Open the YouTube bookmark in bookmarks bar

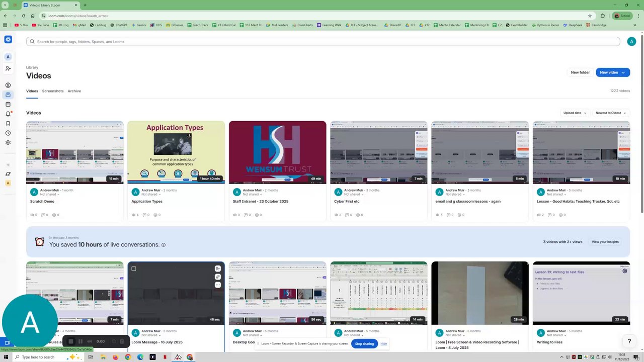click(40, 25)
